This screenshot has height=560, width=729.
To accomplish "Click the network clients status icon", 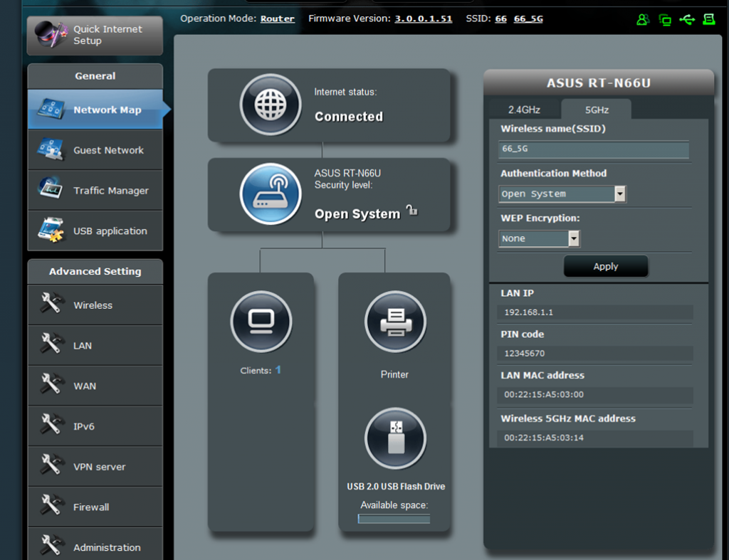I will pyautogui.click(x=666, y=19).
